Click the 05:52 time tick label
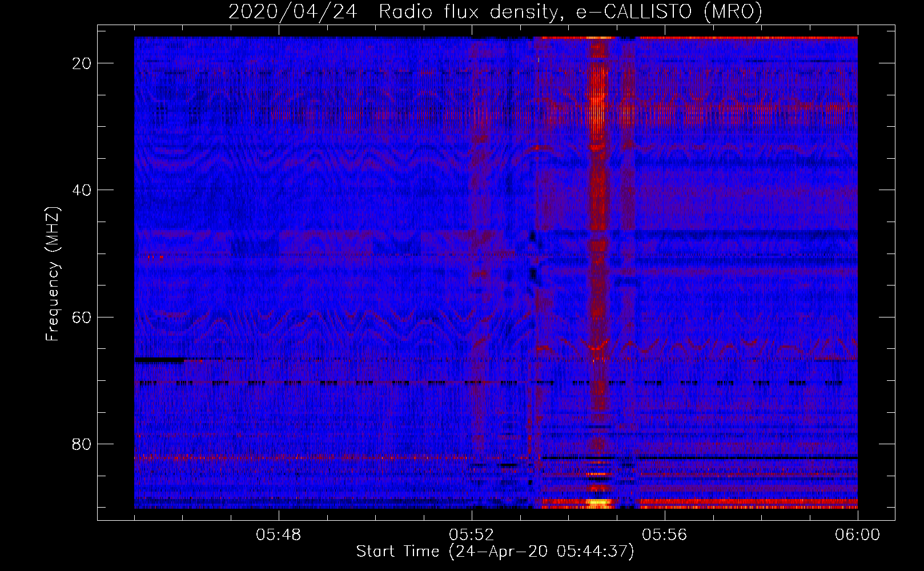 tap(472, 535)
